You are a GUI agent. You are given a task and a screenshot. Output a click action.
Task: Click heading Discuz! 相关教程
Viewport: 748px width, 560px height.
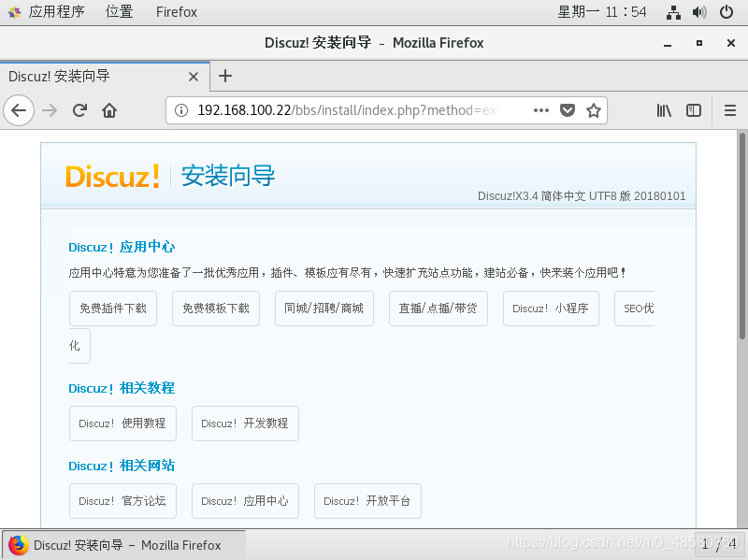tap(122, 388)
